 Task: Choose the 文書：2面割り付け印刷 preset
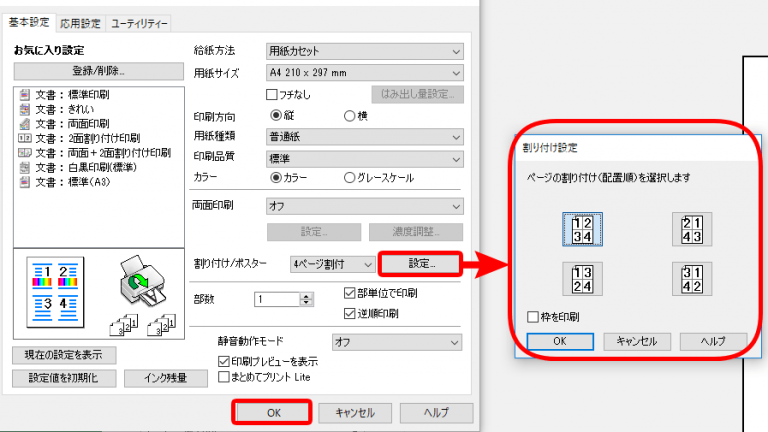[79, 138]
